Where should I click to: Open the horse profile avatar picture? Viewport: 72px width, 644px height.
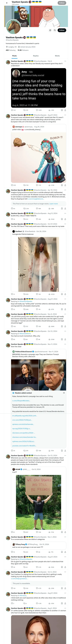click(13, 27)
